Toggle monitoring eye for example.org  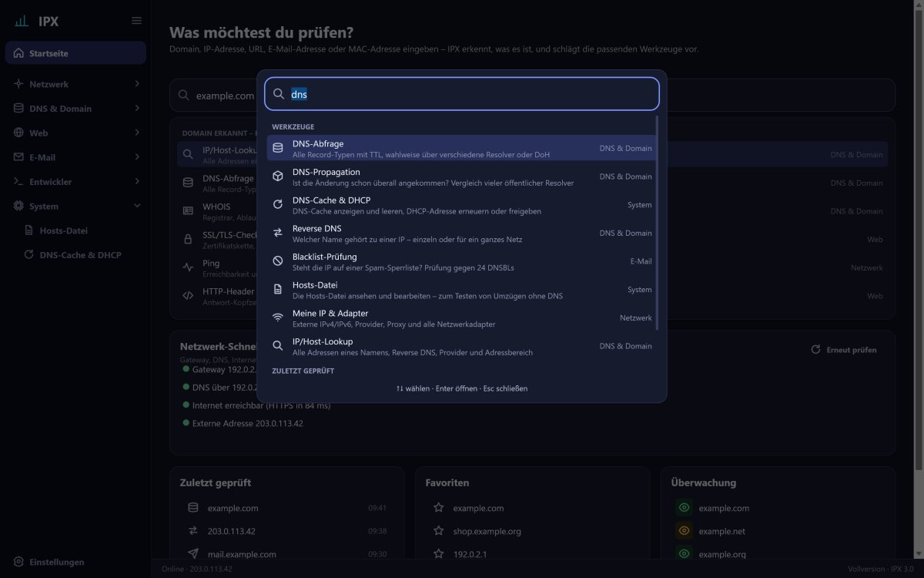[683, 554]
